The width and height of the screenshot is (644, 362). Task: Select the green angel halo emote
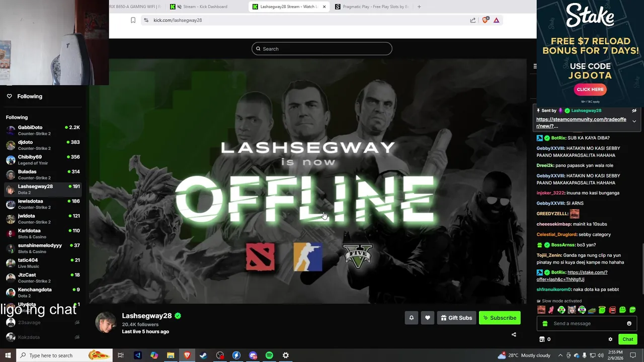tap(602, 310)
